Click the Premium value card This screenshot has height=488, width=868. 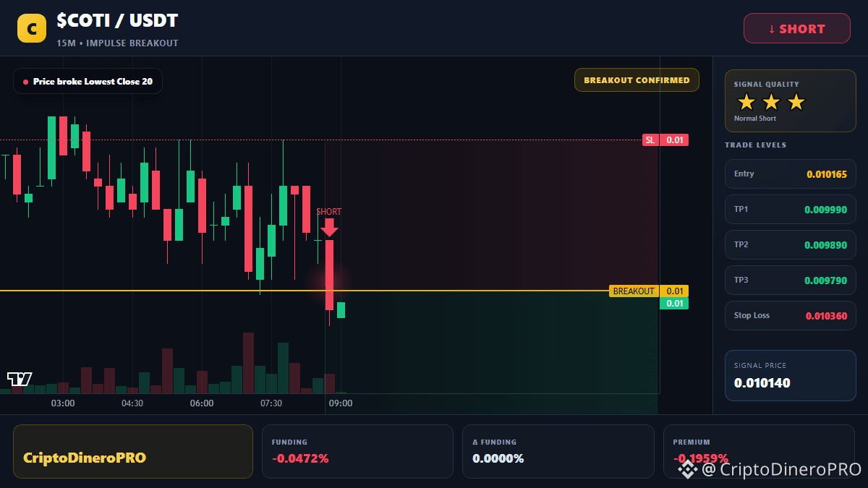[x=759, y=451]
